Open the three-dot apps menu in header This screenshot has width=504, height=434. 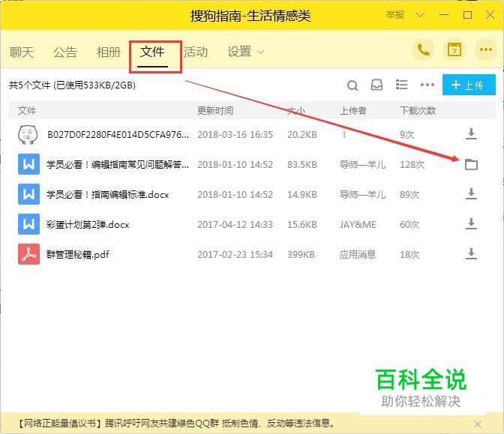pyautogui.click(x=486, y=49)
